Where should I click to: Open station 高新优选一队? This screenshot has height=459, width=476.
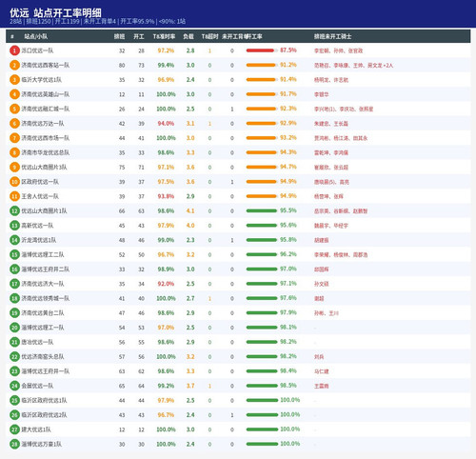[x=37, y=226]
